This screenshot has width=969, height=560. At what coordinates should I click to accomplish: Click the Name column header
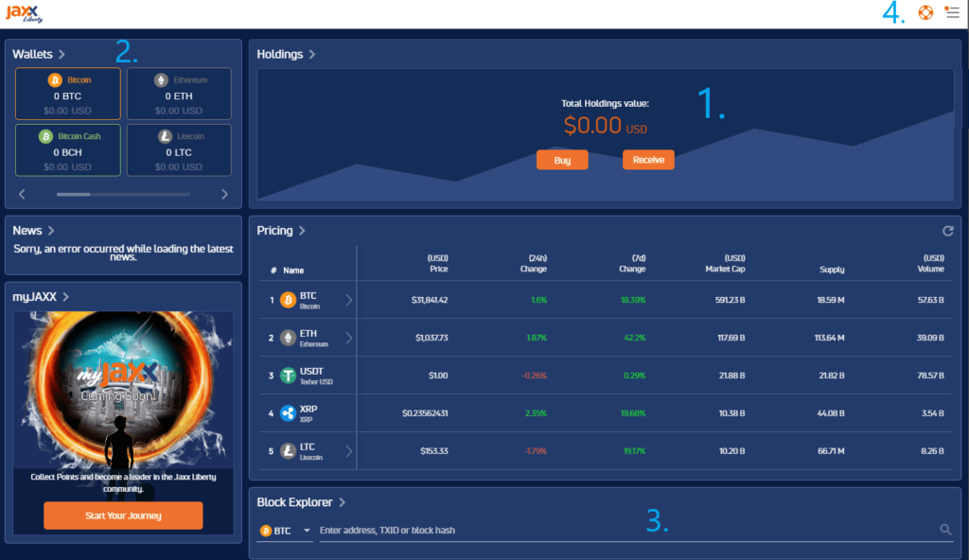293,271
